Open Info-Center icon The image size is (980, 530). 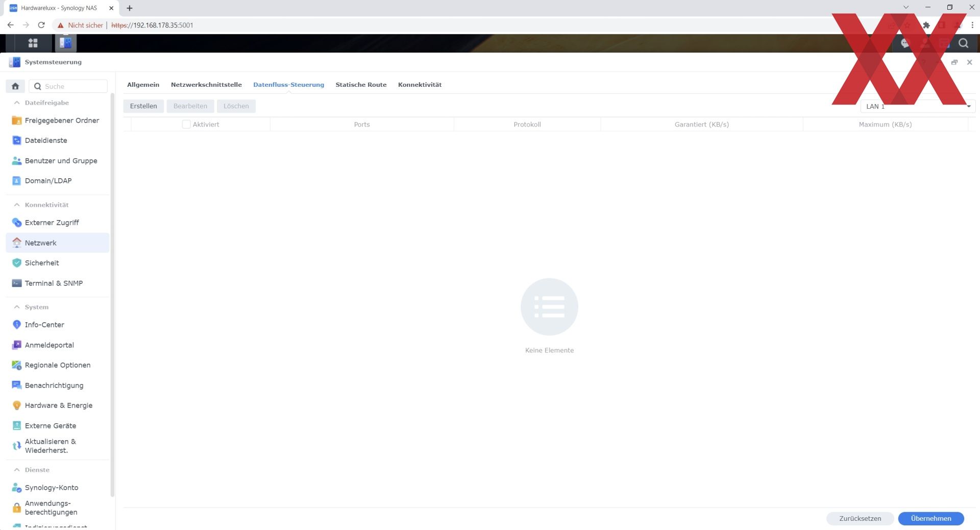tap(17, 325)
